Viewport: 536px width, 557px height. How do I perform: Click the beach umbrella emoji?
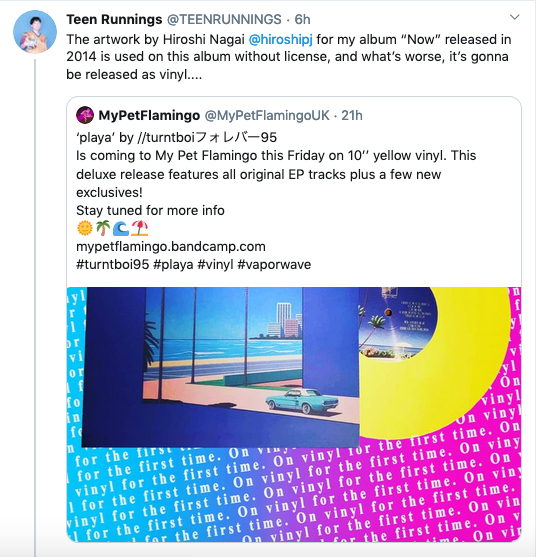click(140, 228)
